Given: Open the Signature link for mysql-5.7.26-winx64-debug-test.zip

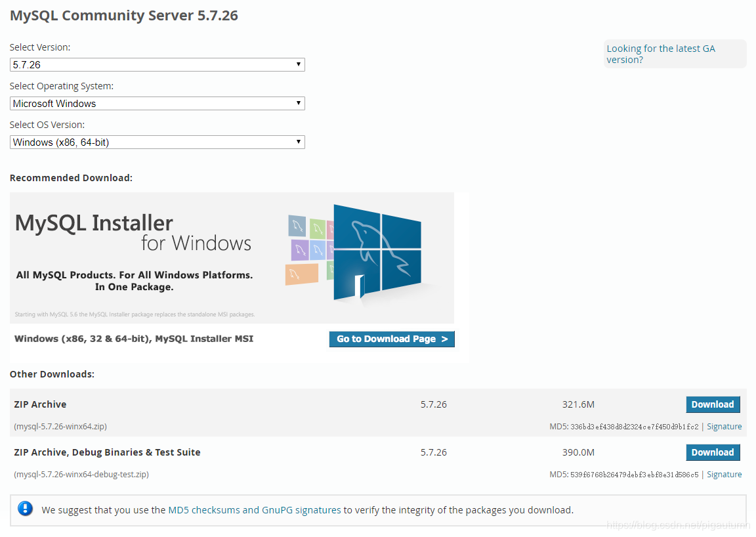Looking at the screenshot, I should point(724,474).
